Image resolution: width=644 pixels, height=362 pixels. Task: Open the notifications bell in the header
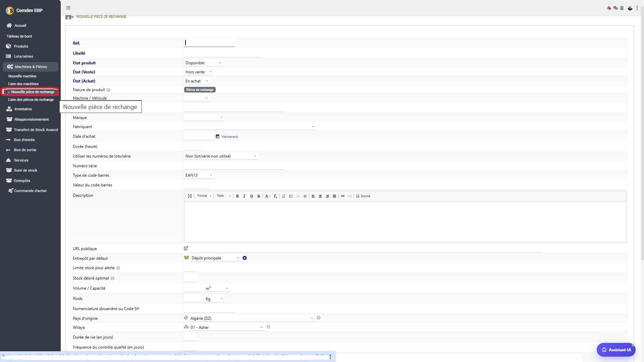pyautogui.click(x=609, y=8)
